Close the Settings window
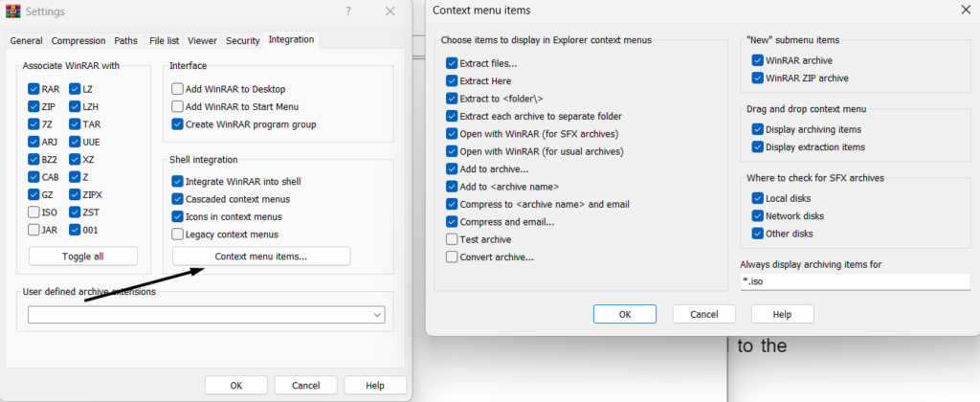 click(390, 11)
